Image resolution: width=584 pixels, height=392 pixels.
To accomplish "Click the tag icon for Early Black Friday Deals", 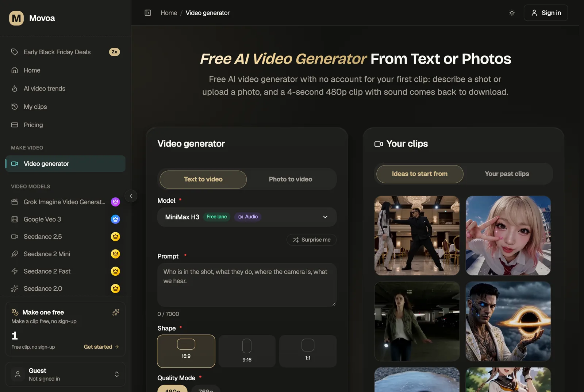I will pos(15,52).
